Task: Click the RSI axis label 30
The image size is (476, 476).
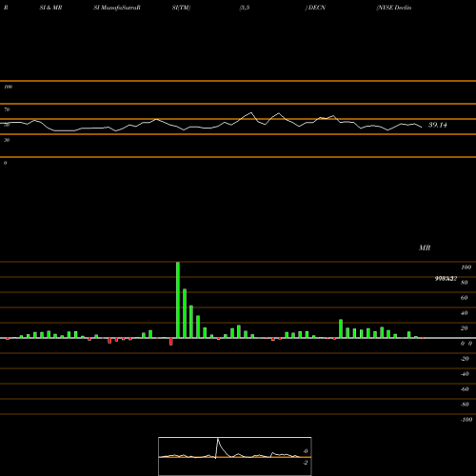Action: tap(7, 140)
